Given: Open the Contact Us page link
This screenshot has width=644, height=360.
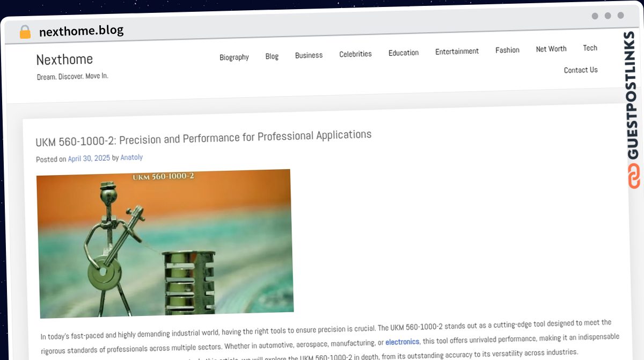Looking at the screenshot, I should pyautogui.click(x=581, y=70).
